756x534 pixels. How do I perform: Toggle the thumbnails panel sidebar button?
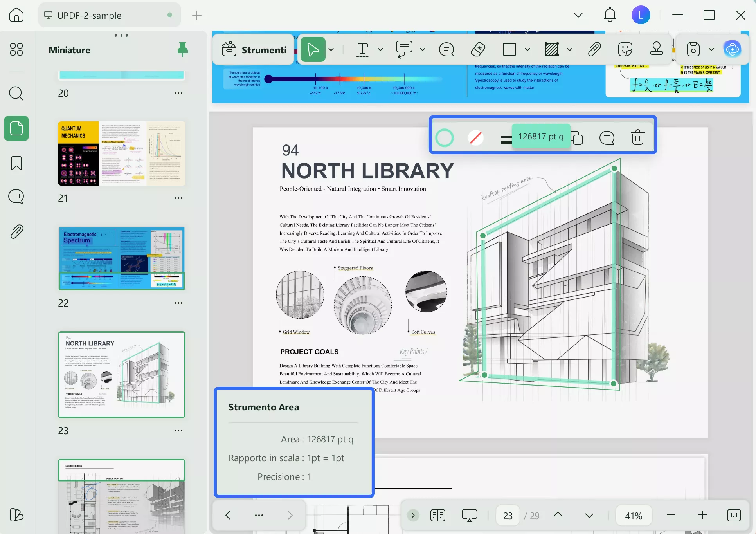pos(16,128)
